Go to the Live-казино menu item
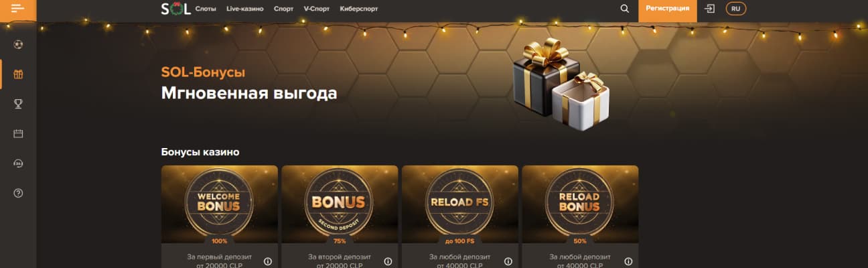 245,9
